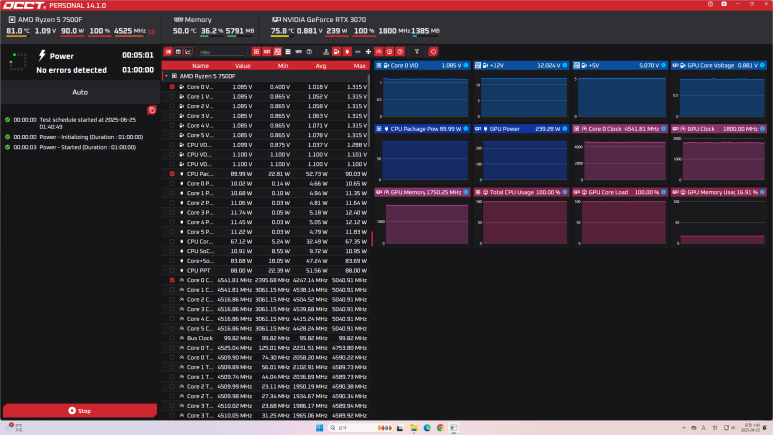Stop the running Power test
The image size is (773, 435).
point(80,410)
